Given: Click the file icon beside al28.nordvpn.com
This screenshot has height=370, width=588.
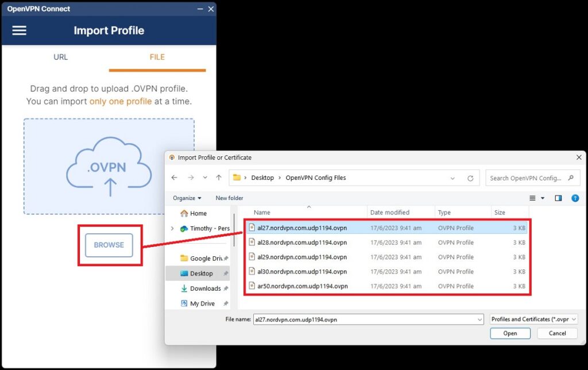Looking at the screenshot, I should pyautogui.click(x=252, y=242).
